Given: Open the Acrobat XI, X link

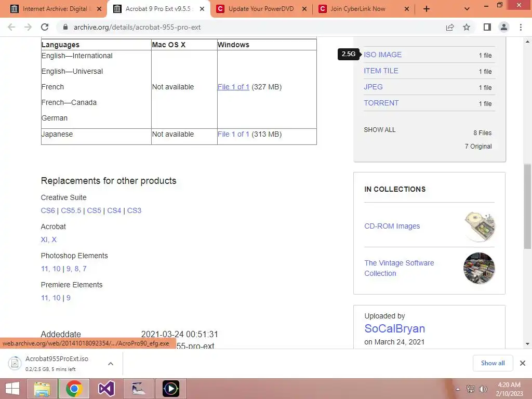Looking at the screenshot, I should click(48, 240).
